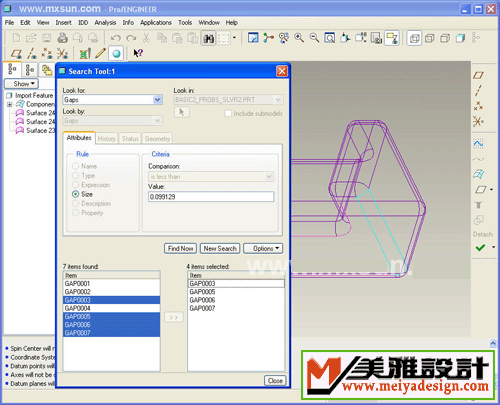Click the Value input field
The height and width of the screenshot is (405, 500).
click(211, 197)
